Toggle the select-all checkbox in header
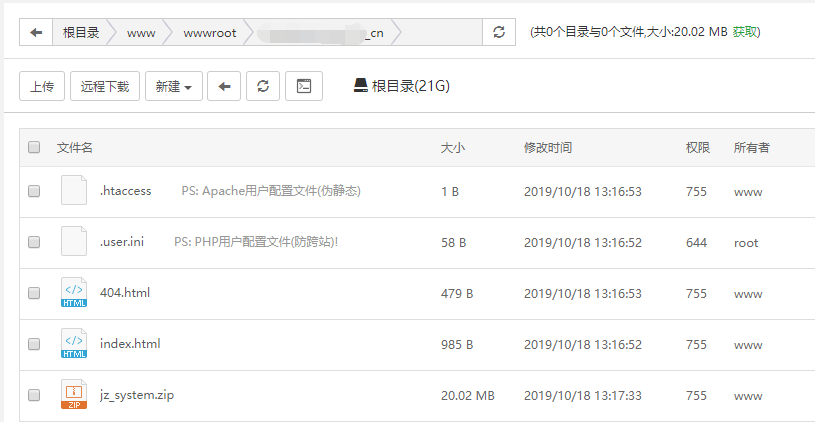The width and height of the screenshot is (815, 422). coord(34,148)
